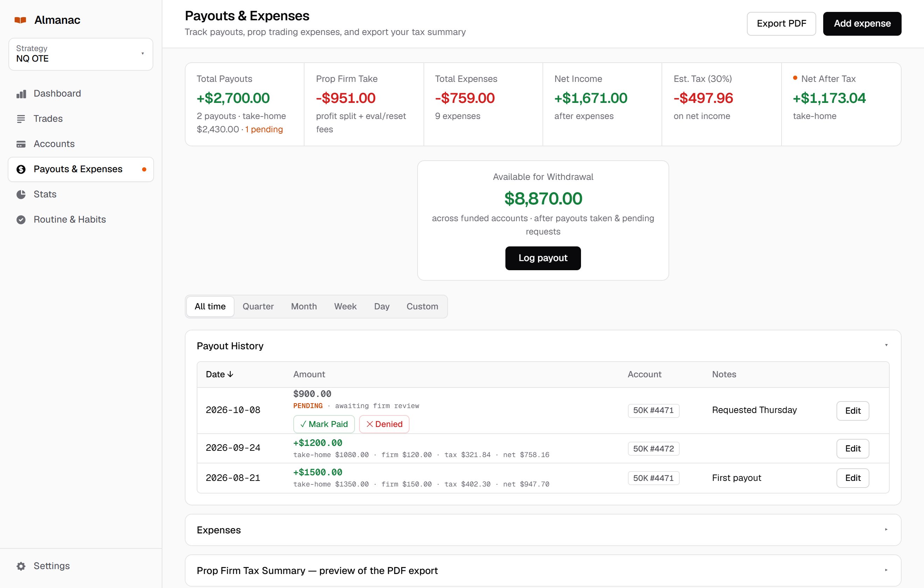Click the Export PDF button
The height and width of the screenshot is (588, 924).
781,24
